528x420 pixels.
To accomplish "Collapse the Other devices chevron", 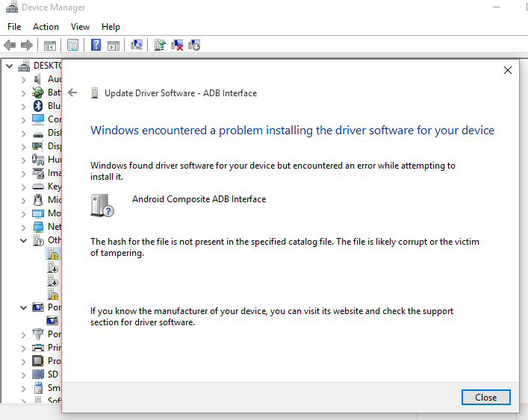I will [x=24, y=240].
